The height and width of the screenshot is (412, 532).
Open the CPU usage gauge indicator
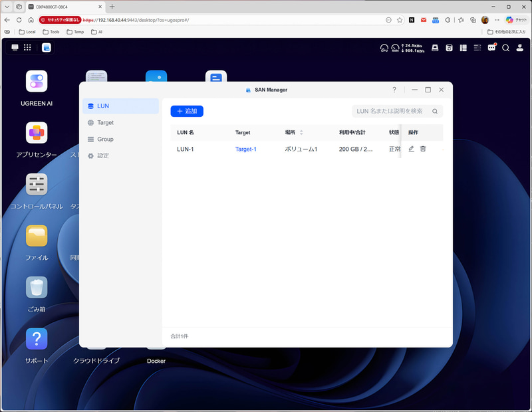pos(384,48)
